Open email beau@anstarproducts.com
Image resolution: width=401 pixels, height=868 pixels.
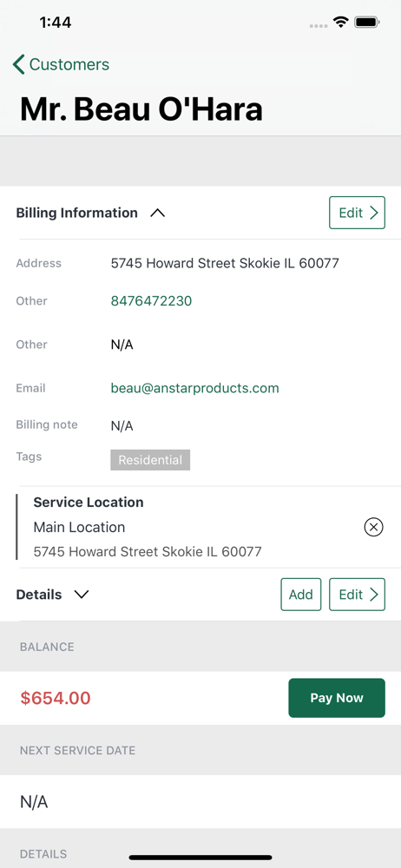click(195, 388)
